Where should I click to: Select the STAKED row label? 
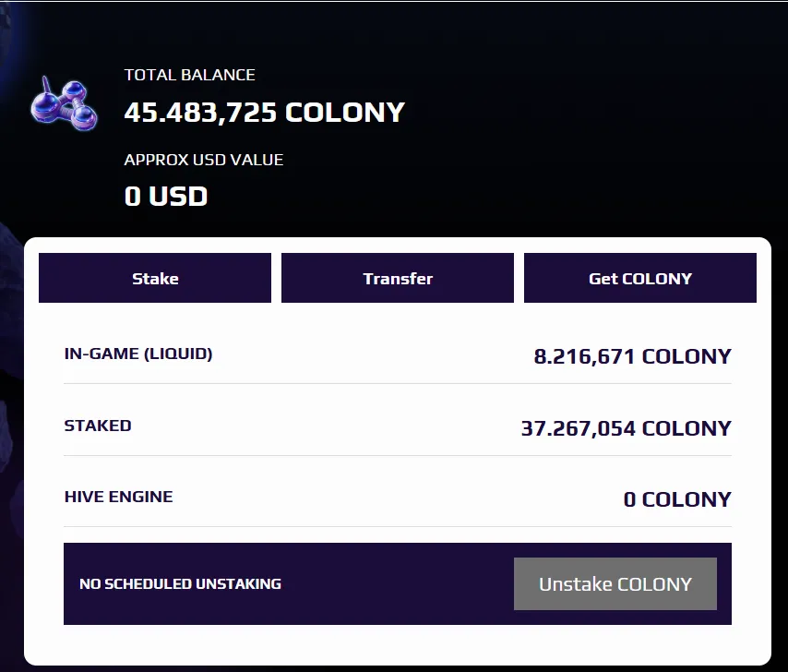click(x=98, y=426)
